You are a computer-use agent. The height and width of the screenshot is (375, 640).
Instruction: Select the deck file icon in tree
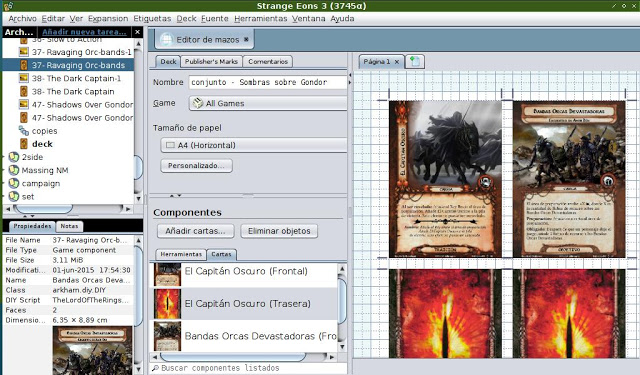point(24,144)
